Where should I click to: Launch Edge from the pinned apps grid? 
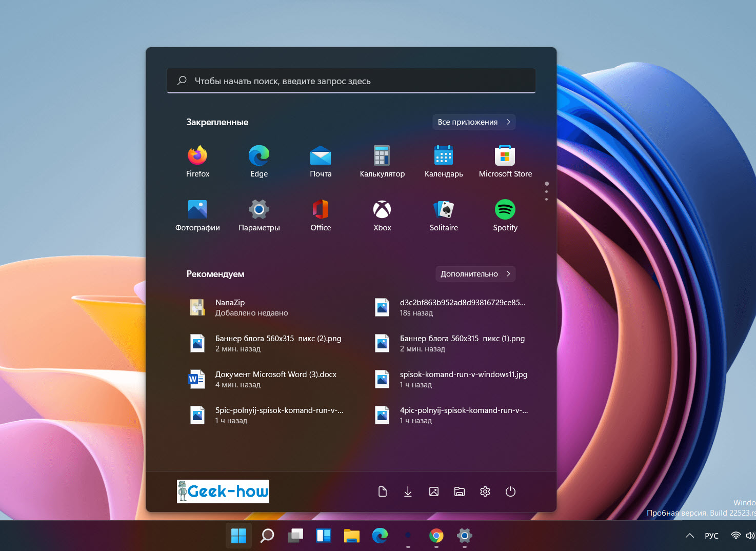pos(259,162)
